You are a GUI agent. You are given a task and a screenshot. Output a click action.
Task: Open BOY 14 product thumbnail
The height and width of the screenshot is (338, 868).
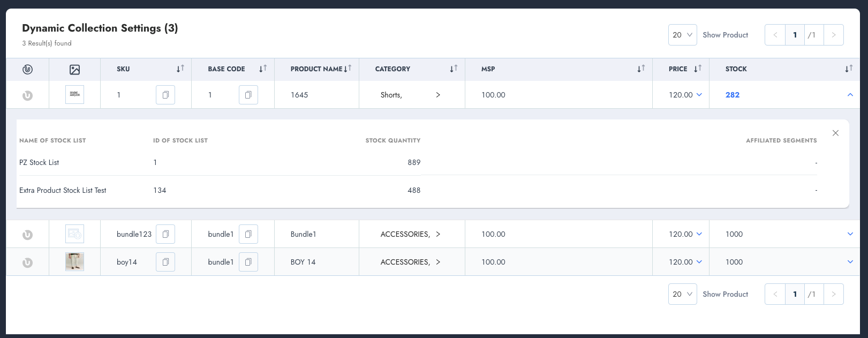point(74,262)
